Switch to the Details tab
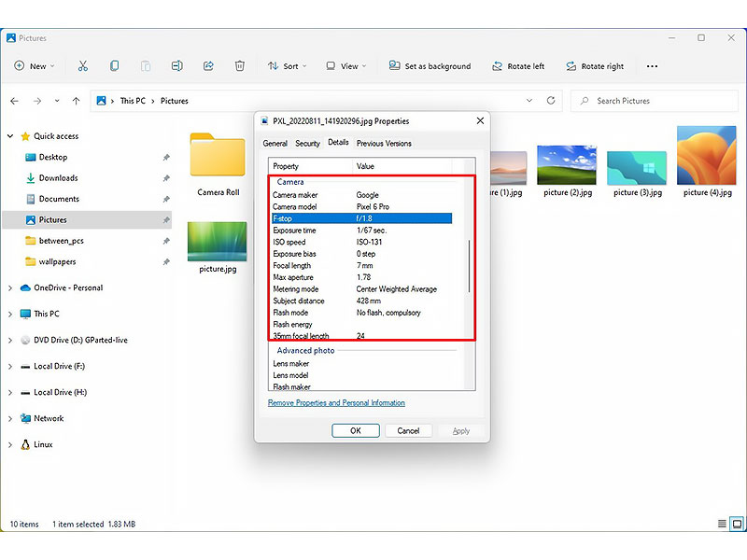The width and height of the screenshot is (747, 560). 338,143
